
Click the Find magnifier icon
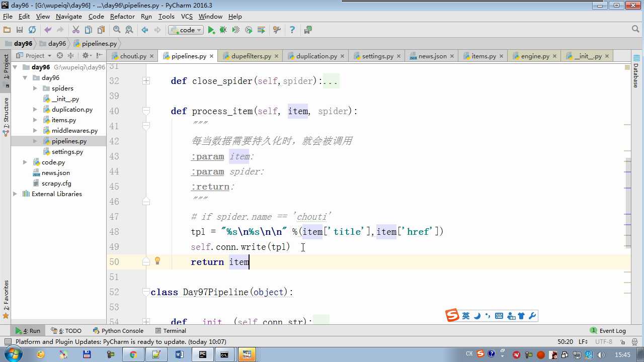(117, 30)
